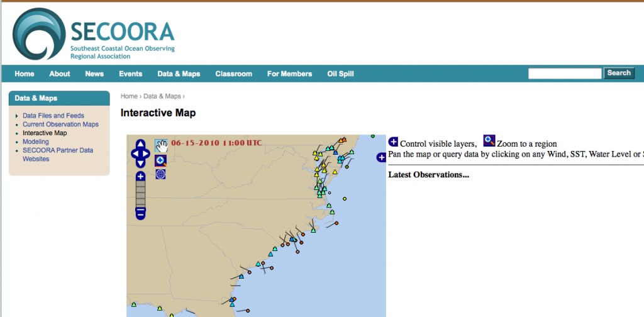The width and height of the screenshot is (644, 317).
Task: Click green triangle at map's bottom-left edge
Action: pyautogui.click(x=133, y=304)
